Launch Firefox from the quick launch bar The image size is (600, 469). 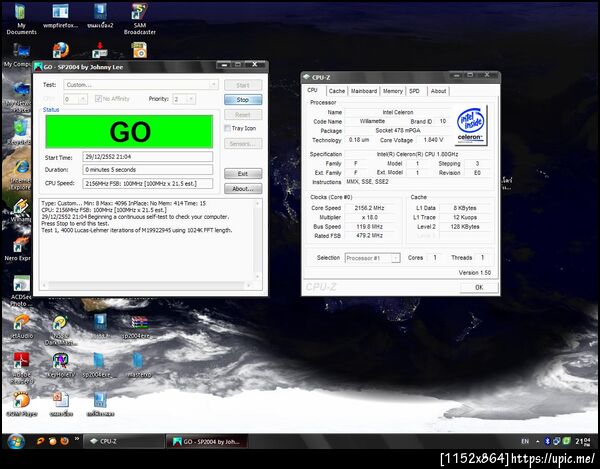click(x=65, y=441)
